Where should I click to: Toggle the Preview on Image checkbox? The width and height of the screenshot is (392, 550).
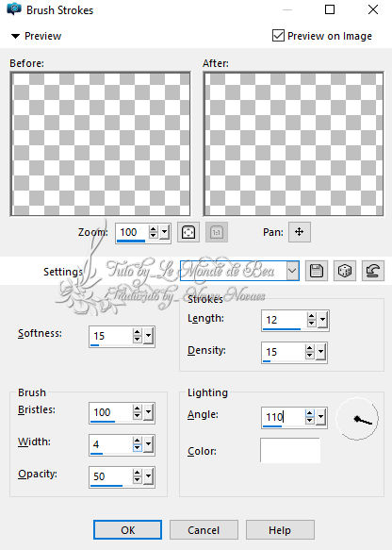[x=278, y=36]
